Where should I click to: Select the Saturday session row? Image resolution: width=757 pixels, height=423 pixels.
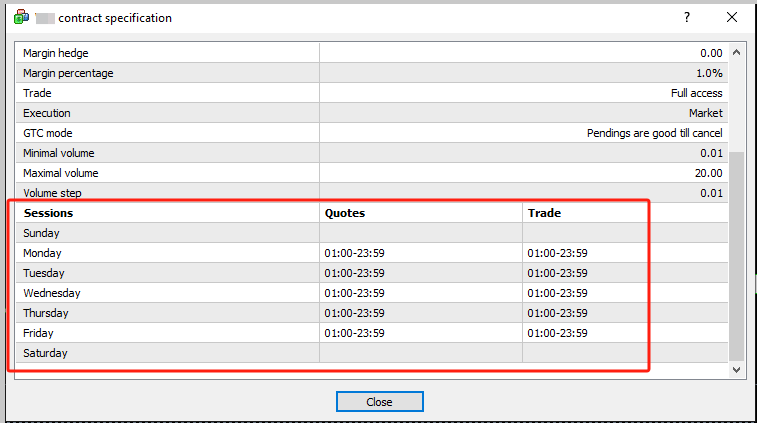[x=44, y=353]
